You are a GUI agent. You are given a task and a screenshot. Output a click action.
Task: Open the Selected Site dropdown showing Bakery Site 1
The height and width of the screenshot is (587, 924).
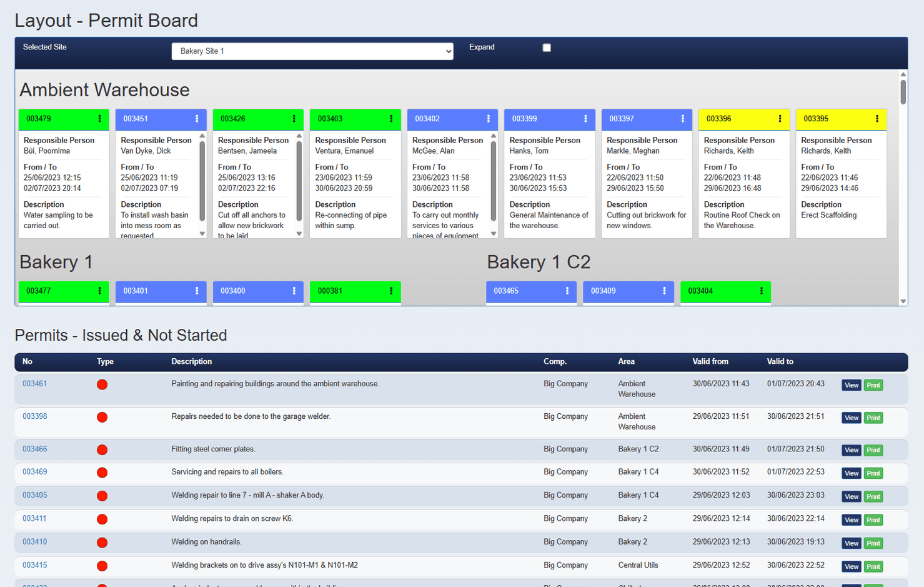coord(312,51)
